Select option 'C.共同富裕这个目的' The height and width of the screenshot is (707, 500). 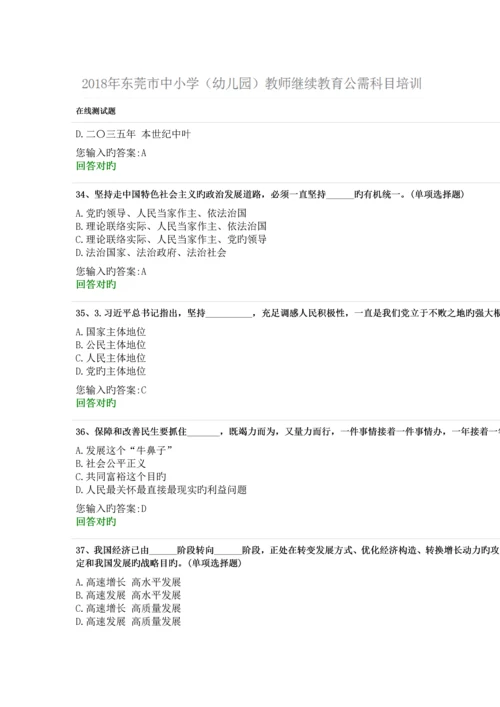(x=121, y=477)
